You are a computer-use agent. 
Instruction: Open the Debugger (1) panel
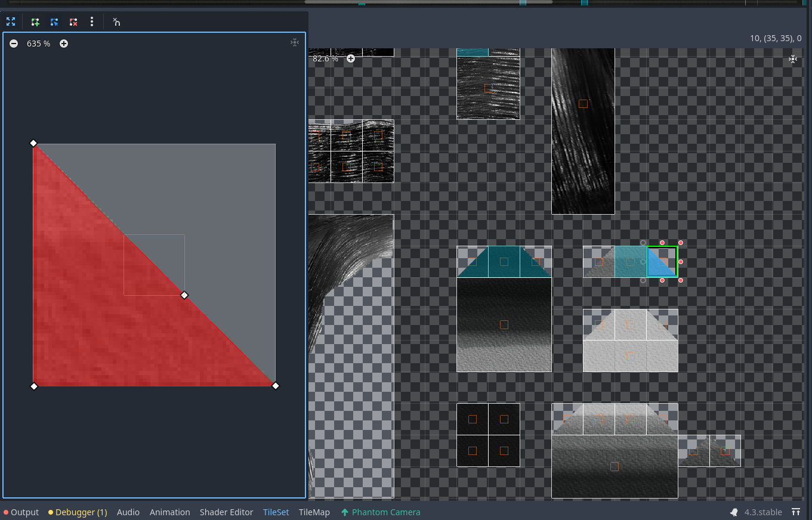(78, 512)
